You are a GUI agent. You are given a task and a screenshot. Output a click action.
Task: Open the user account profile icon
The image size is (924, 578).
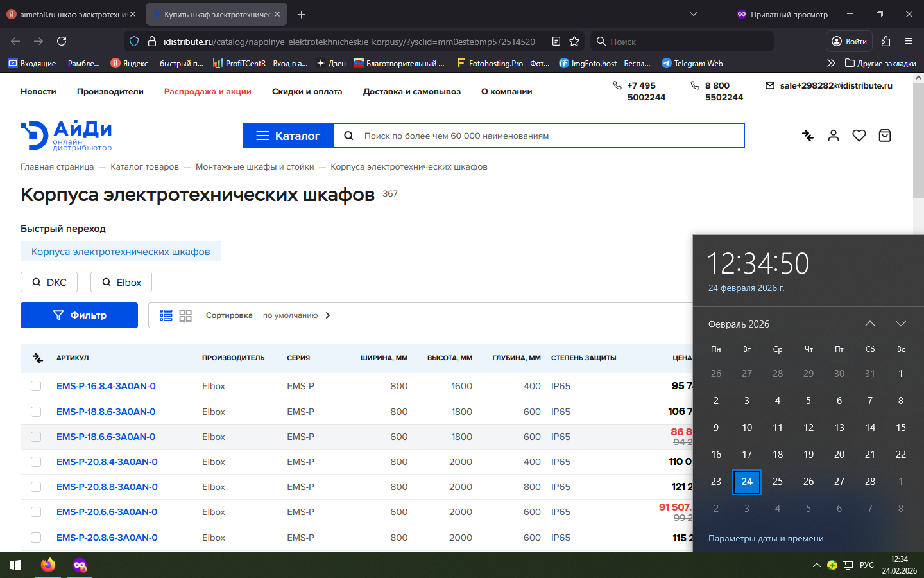[x=834, y=136]
